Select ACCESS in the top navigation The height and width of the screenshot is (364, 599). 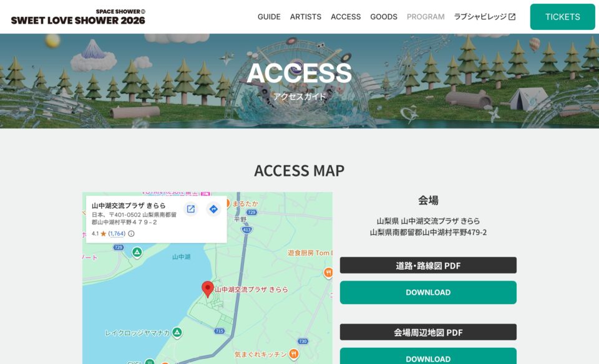click(x=346, y=17)
